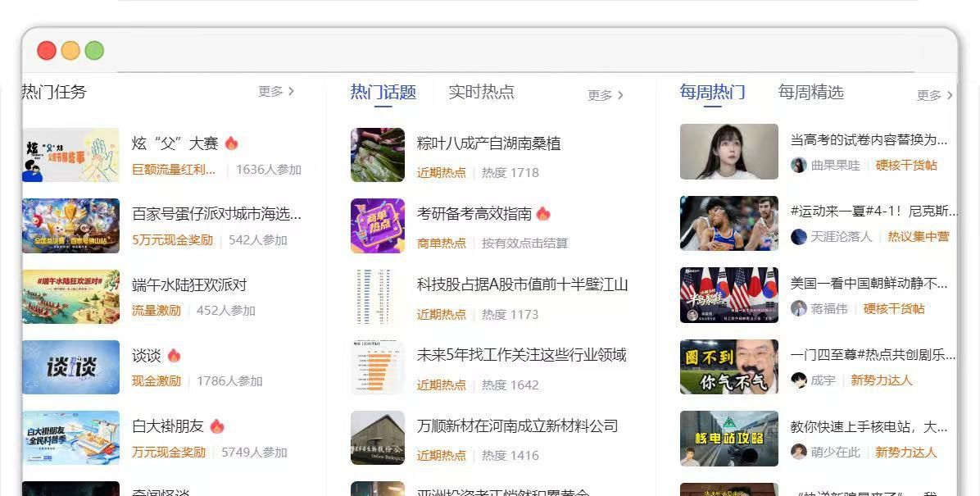This screenshot has width=980, height=496.
Task: Open task 端午水陆狂欢派对
Action: point(189,284)
